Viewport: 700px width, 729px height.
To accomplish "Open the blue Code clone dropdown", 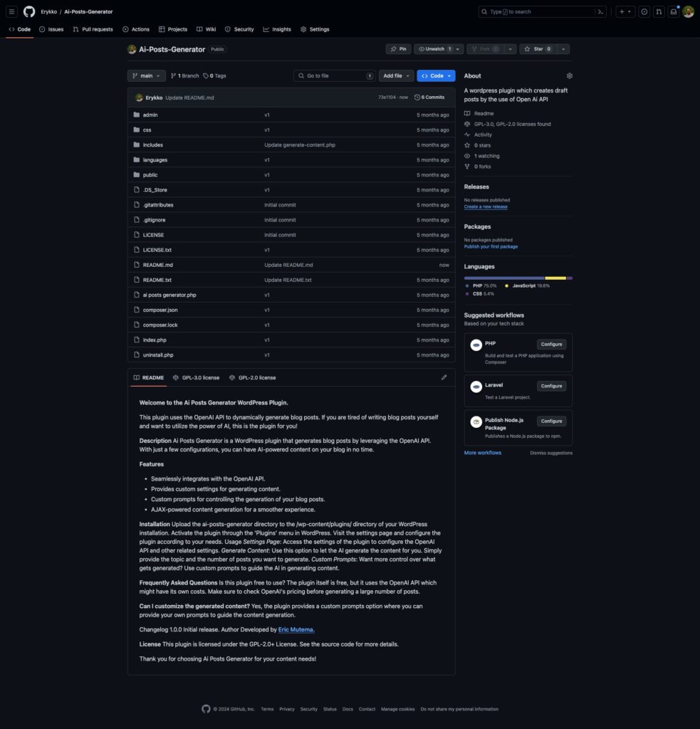I will coord(437,75).
